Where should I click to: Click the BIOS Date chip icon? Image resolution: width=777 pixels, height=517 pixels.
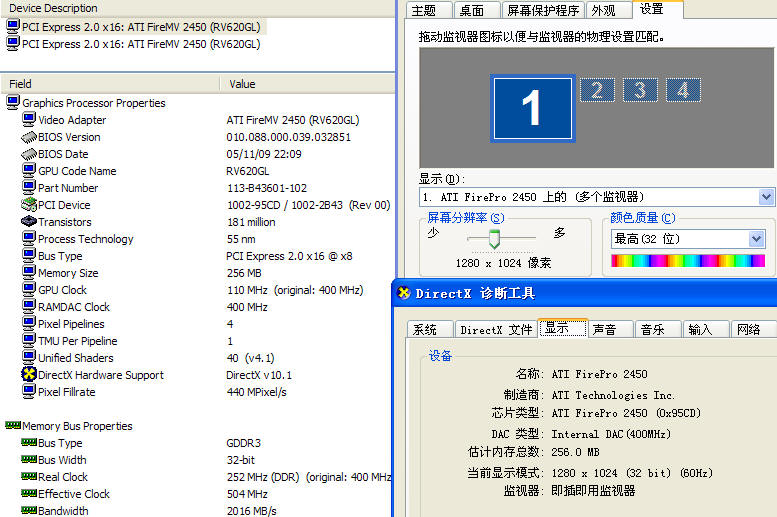[x=29, y=154]
